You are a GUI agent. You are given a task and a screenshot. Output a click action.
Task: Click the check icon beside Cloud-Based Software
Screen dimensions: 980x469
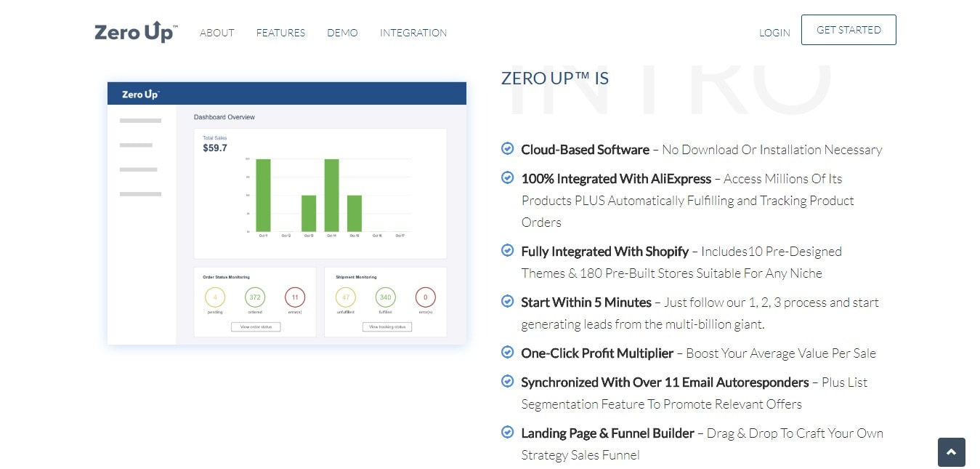(508, 148)
